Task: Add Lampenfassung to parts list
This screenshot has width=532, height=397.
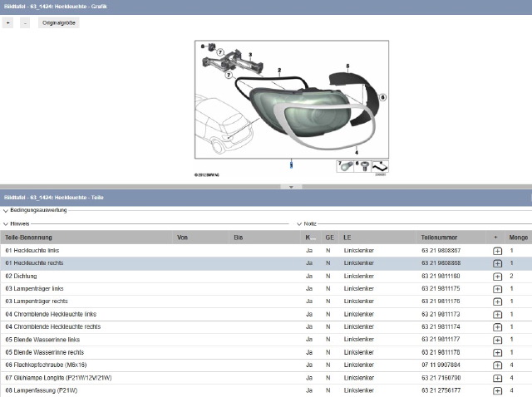Action: 497,390
